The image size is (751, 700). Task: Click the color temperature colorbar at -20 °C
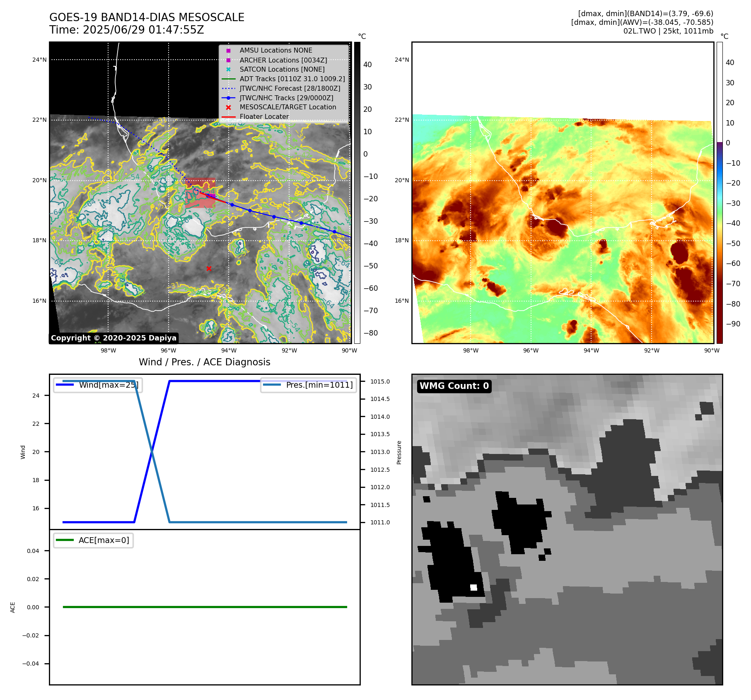click(720, 183)
